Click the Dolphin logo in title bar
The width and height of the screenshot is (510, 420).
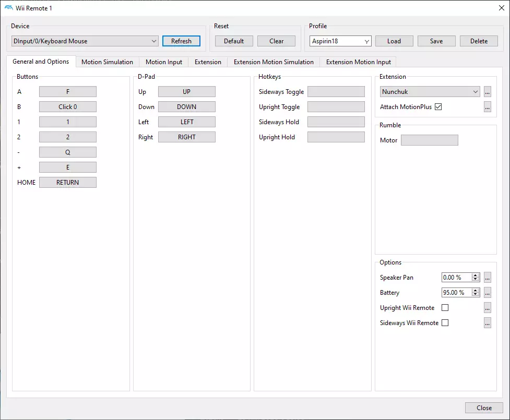(x=8, y=8)
